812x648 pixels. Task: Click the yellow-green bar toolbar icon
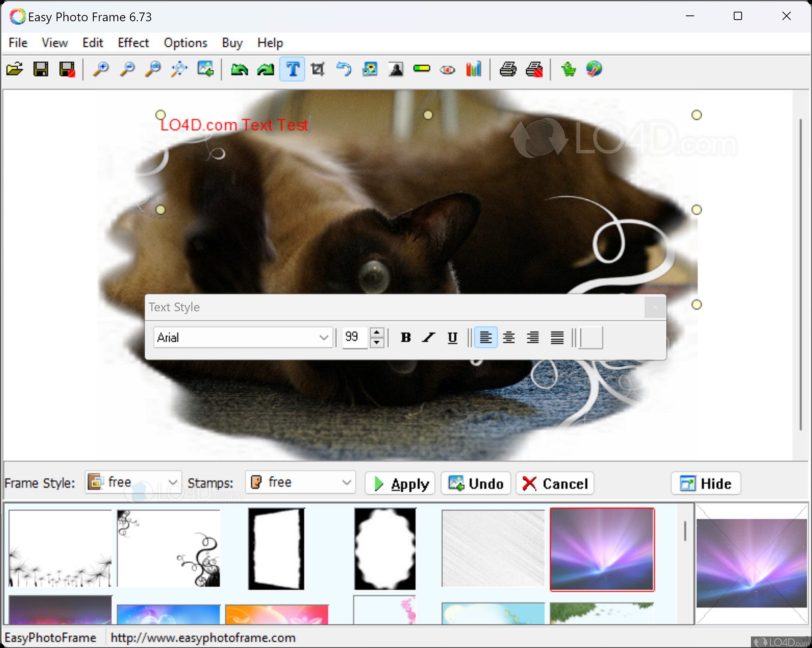point(422,69)
